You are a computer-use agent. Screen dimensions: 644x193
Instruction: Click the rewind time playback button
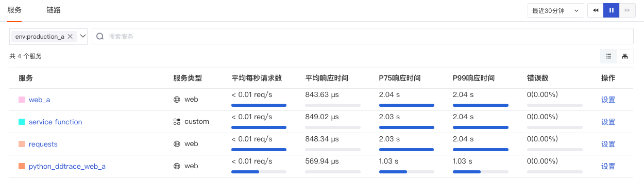596,10
